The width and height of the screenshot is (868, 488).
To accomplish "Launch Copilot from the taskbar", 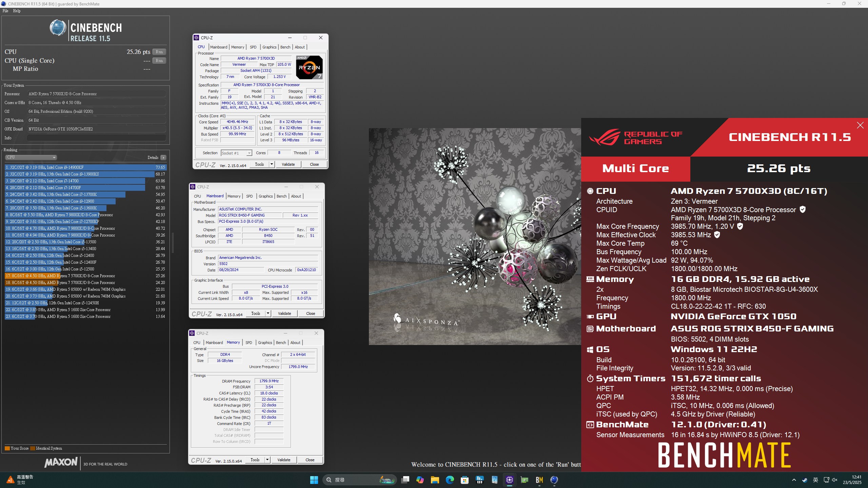I will tap(420, 480).
